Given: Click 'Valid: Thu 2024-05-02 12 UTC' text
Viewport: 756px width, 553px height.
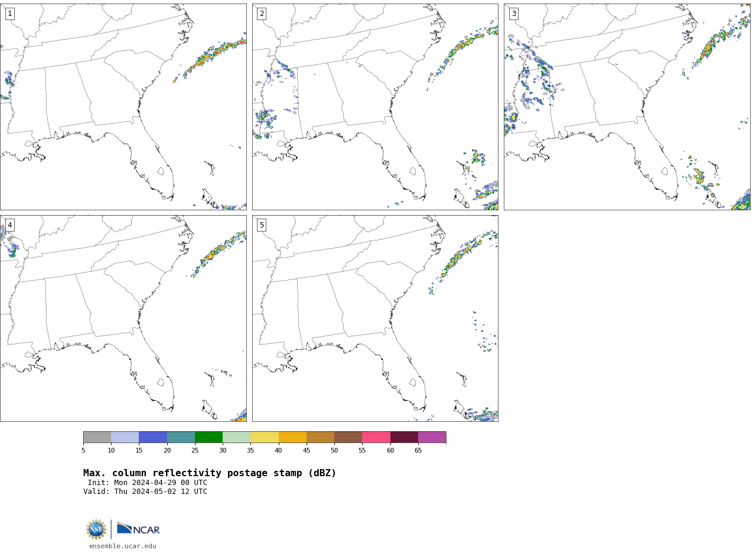Looking at the screenshot, I should tap(145, 492).
